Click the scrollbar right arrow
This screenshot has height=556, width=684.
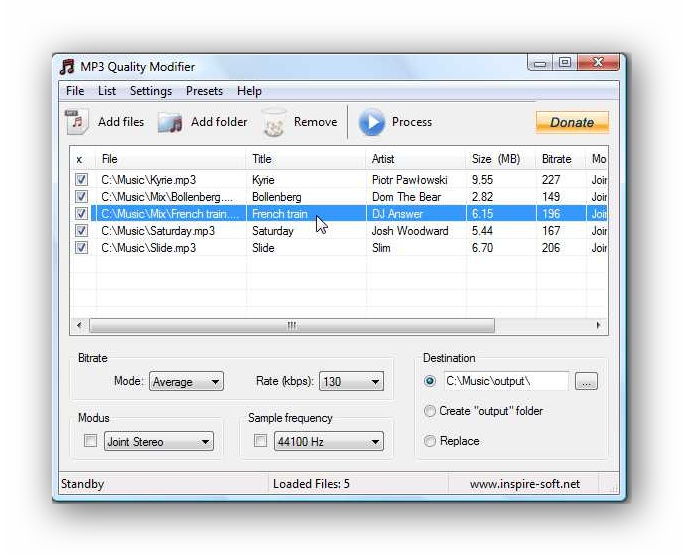tap(598, 325)
